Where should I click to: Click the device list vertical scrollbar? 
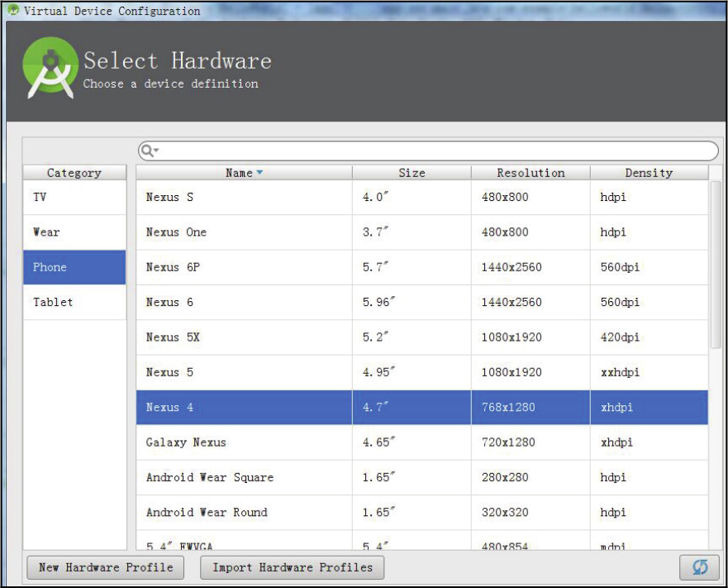[716, 265]
